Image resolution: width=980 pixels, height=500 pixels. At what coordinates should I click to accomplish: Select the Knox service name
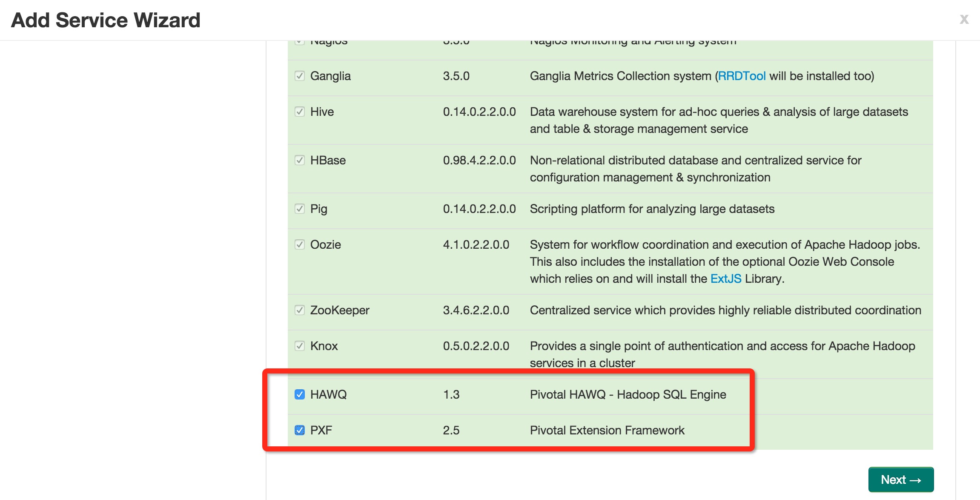pyautogui.click(x=324, y=346)
